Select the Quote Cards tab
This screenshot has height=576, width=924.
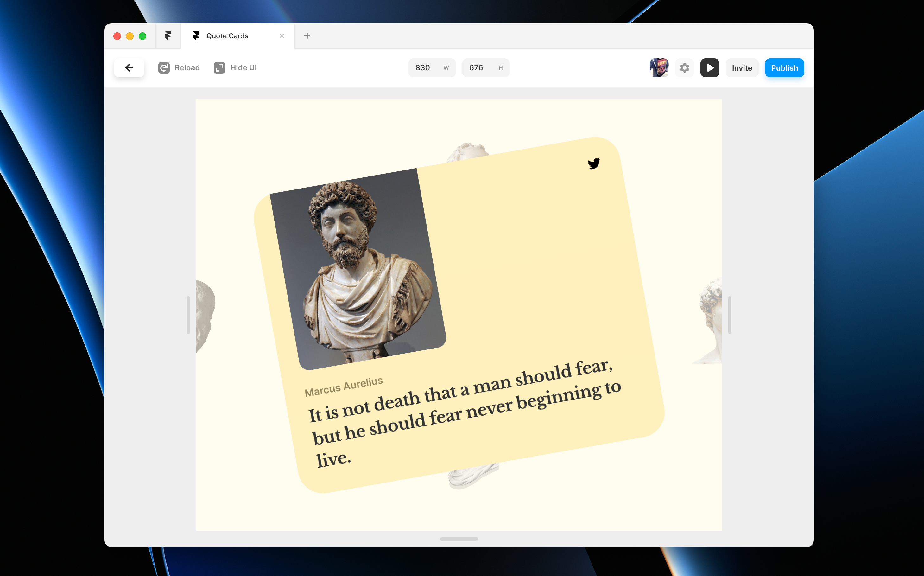pos(227,36)
